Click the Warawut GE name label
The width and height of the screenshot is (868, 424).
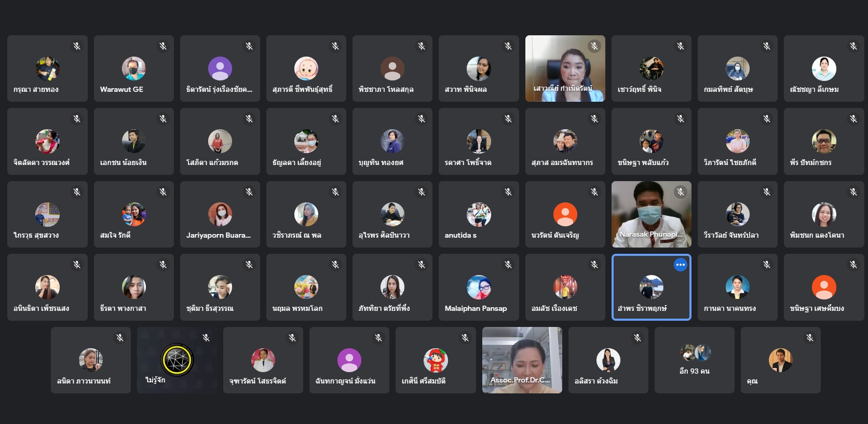(x=121, y=89)
